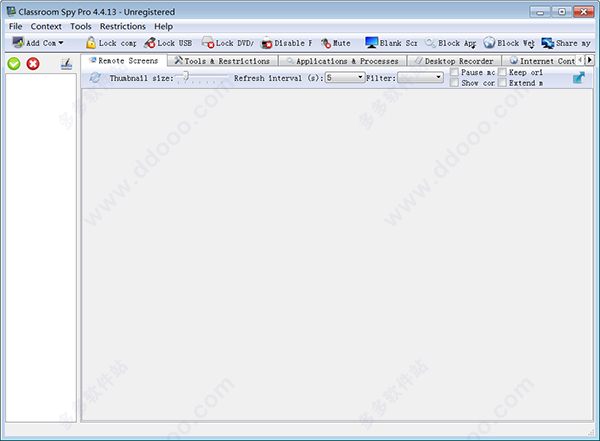Click the Add Computer toolbar icon
The image size is (600, 441).
point(18,42)
